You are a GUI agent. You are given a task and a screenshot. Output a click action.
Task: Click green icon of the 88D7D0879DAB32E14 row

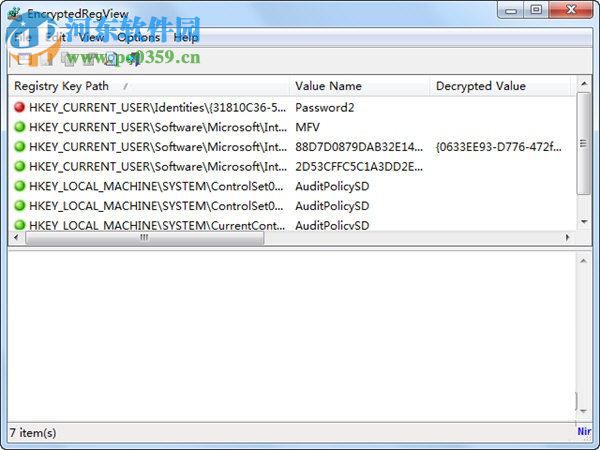pyautogui.click(x=20, y=147)
